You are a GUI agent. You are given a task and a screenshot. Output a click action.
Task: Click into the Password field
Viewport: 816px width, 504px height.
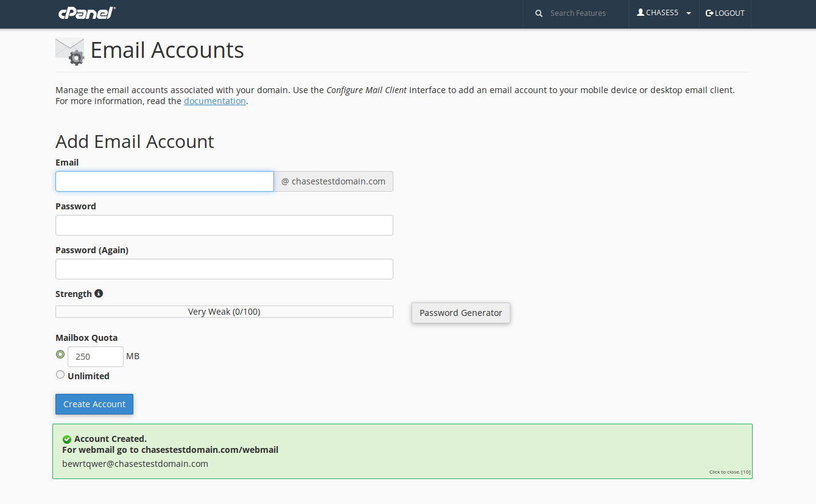(x=224, y=225)
